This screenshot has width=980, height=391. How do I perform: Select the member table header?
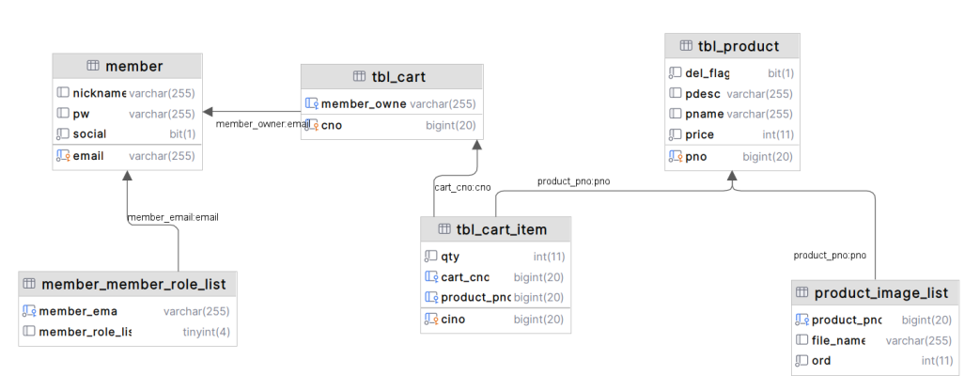click(x=128, y=67)
